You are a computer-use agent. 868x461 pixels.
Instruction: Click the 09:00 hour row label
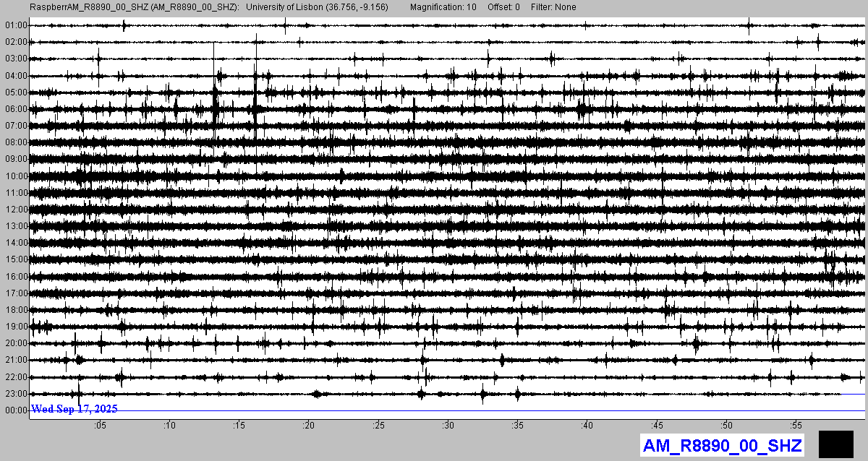pos(16,159)
